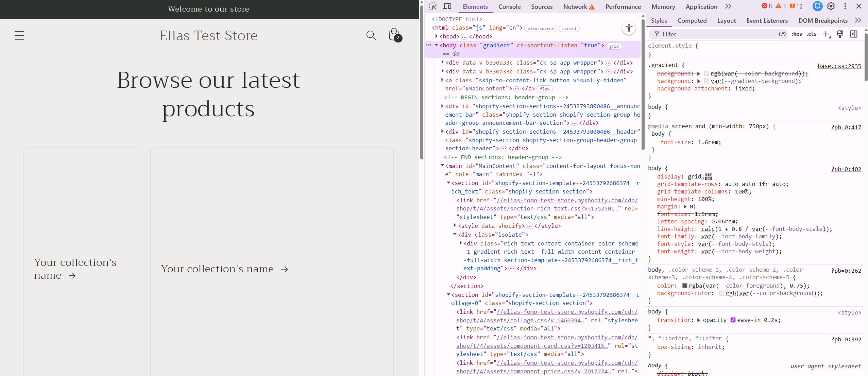Toggle the device toolbar icon
This screenshot has height=376, width=868.
[x=447, y=6]
